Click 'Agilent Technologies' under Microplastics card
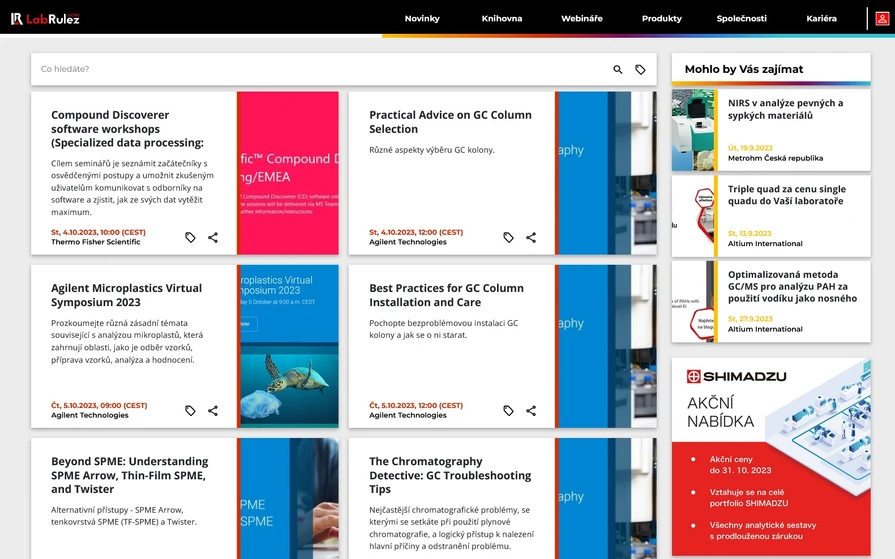The height and width of the screenshot is (559, 895). [x=90, y=415]
